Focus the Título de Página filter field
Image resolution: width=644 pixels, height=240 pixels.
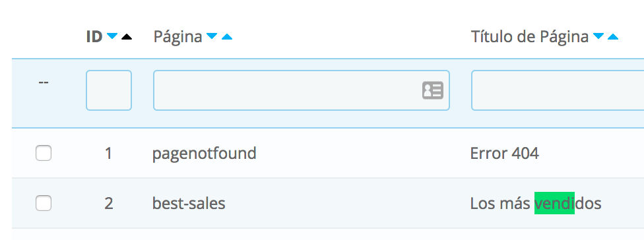point(558,90)
